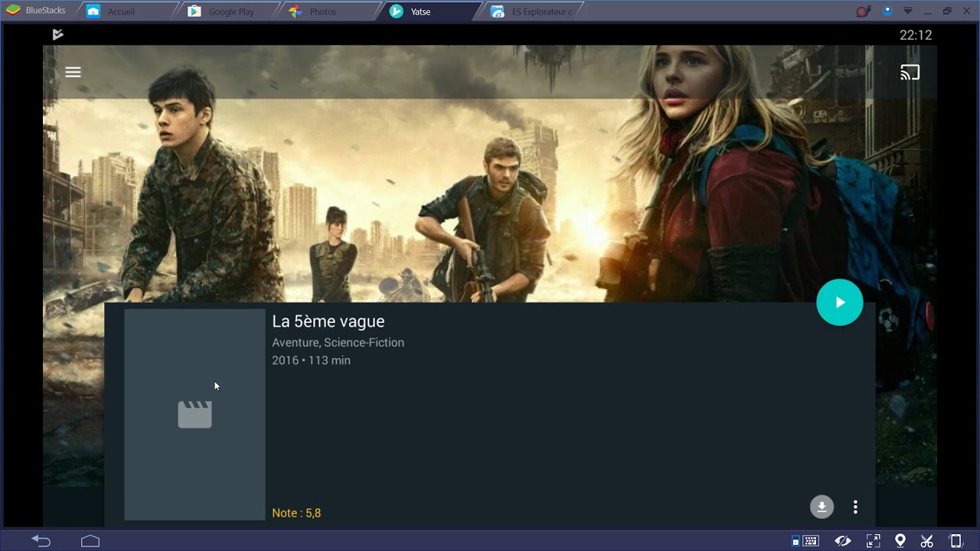Open the location pin settings
Screen dimensions: 980x551
(900, 541)
